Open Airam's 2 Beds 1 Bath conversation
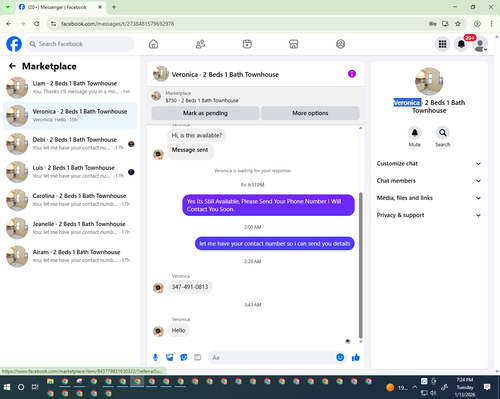 (x=70, y=256)
